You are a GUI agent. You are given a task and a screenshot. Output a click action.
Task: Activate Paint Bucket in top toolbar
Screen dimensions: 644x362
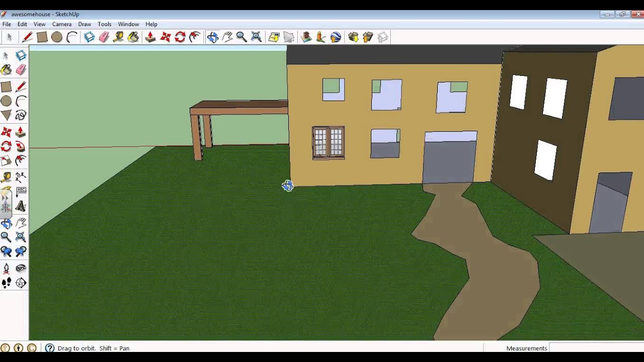click(x=133, y=37)
